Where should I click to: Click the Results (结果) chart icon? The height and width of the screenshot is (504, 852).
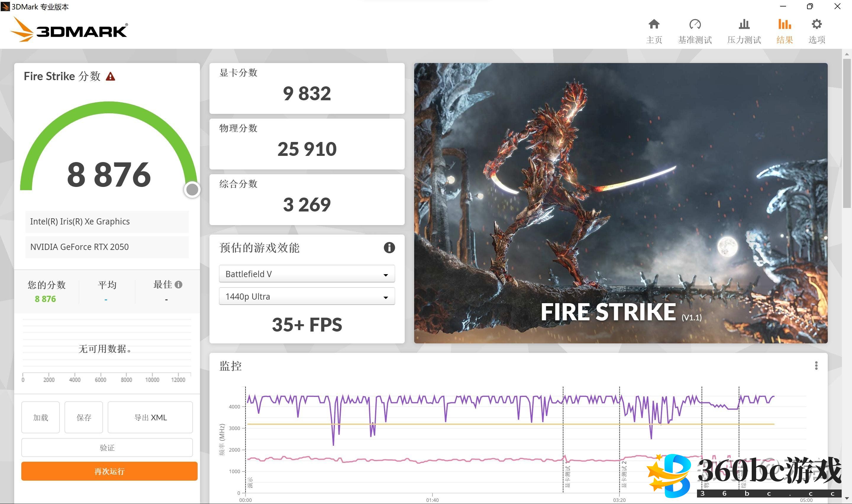(x=785, y=25)
